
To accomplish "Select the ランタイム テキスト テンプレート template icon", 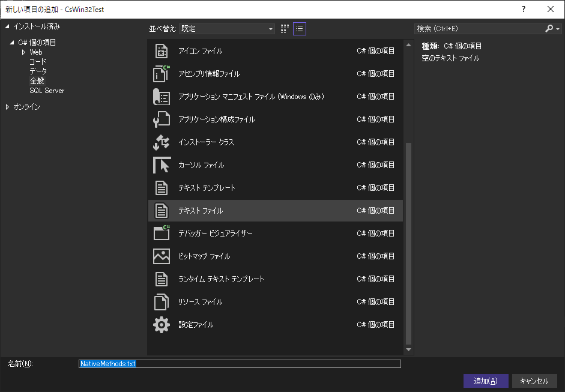I will (x=162, y=279).
